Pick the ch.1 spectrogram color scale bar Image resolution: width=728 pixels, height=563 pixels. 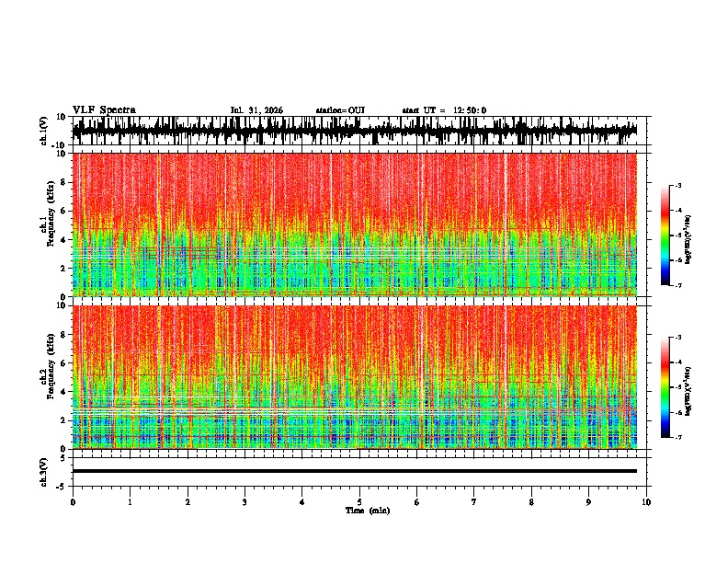coord(665,236)
